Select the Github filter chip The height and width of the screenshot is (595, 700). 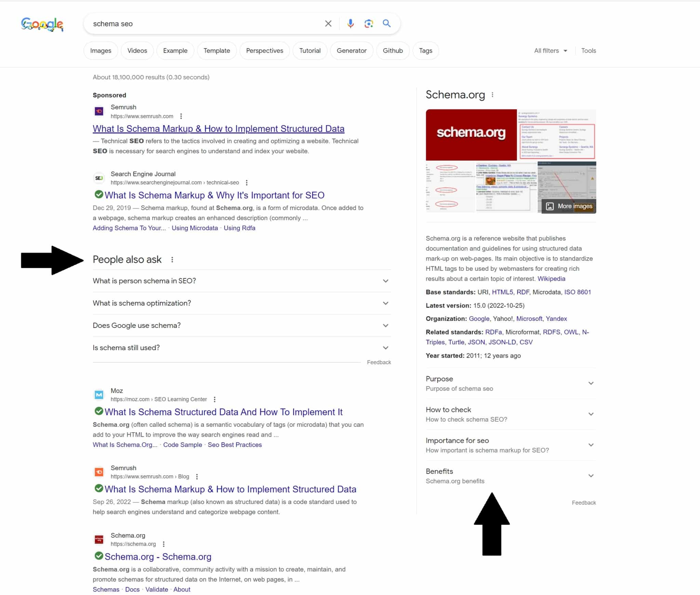click(393, 51)
